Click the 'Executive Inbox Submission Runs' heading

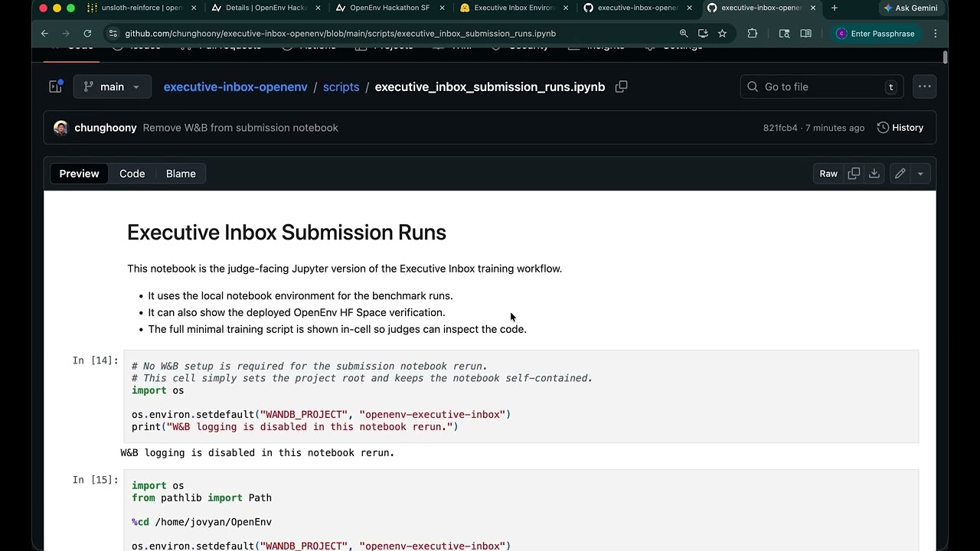click(286, 233)
